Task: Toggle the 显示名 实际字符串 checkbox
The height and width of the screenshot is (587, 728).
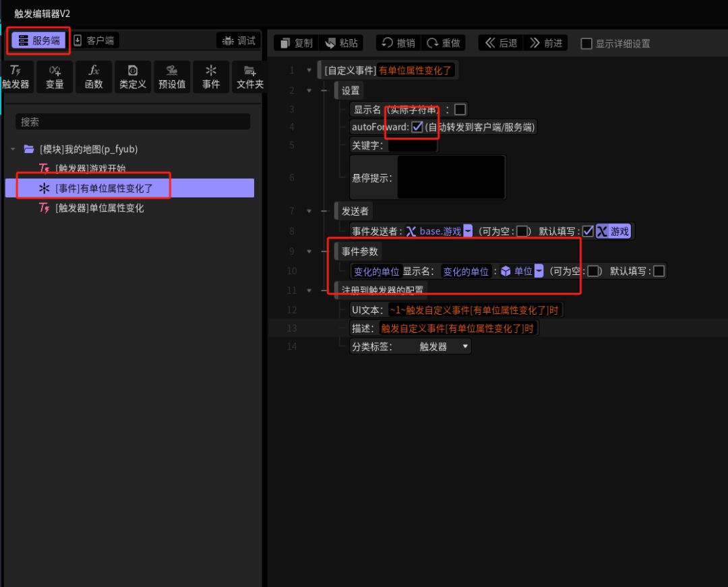Action: [460, 109]
